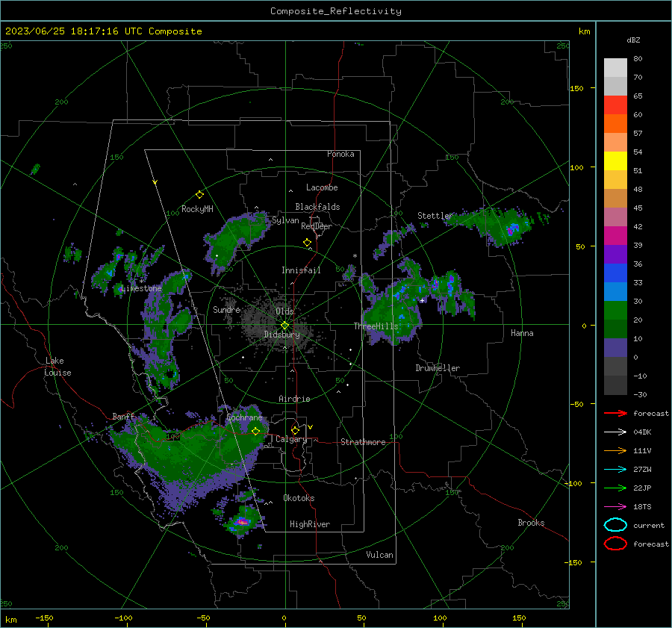Click the Sylvan label
Image resolution: width=672 pixels, height=628 pixels.
click(285, 220)
